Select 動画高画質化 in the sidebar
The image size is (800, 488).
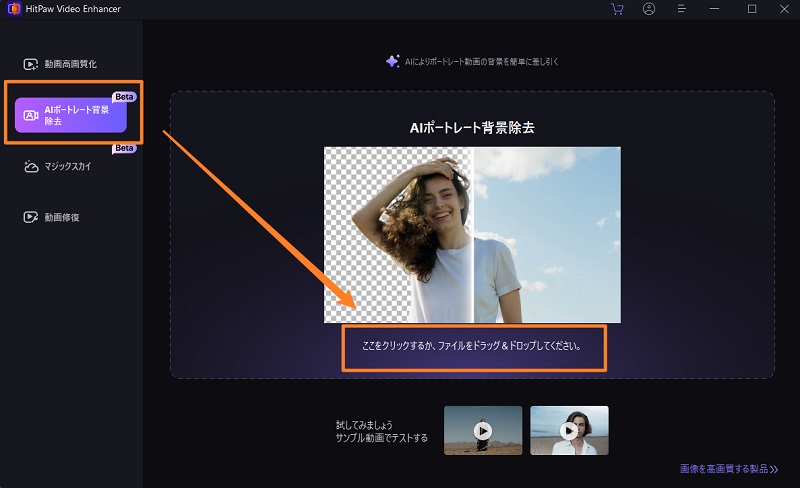coord(70,64)
